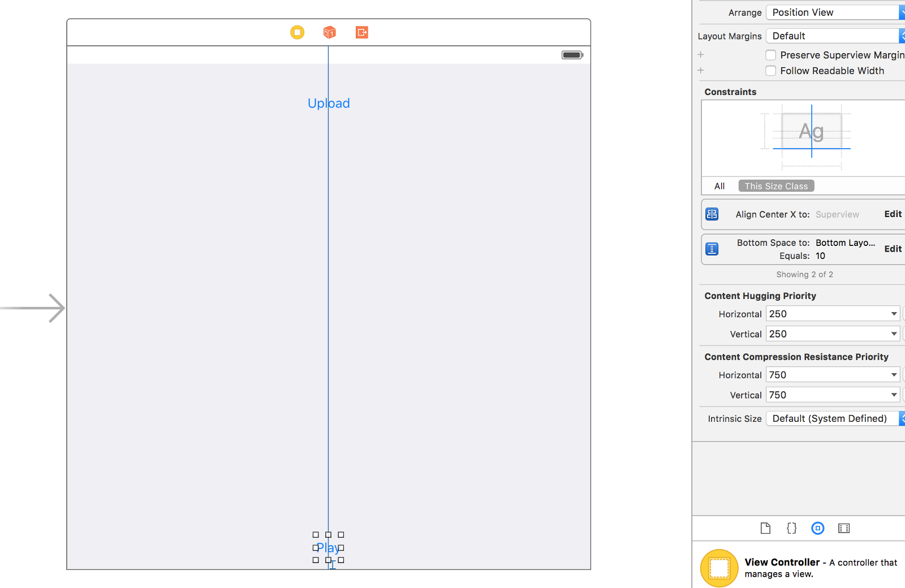This screenshot has height=588, width=905.
Task: Select the Play button on canvas
Action: 328,547
